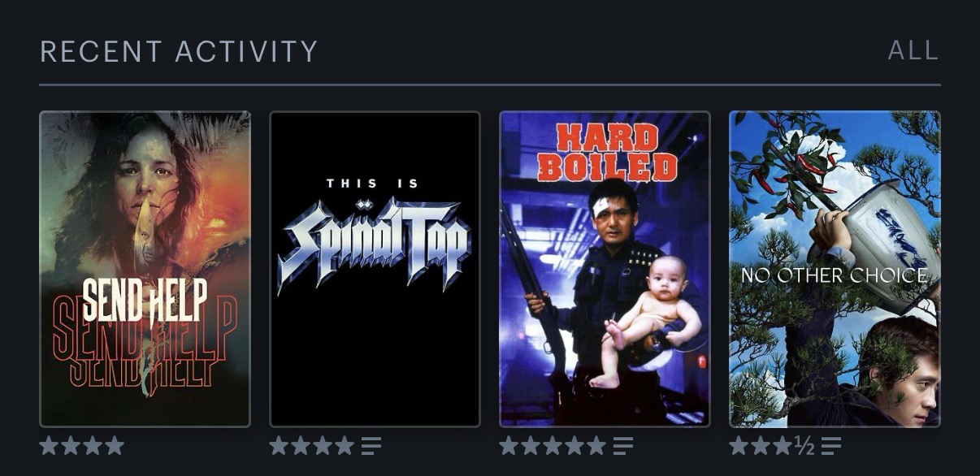Click the second star under Send Help
Viewport: 980px width, 476px height.
click(72, 445)
